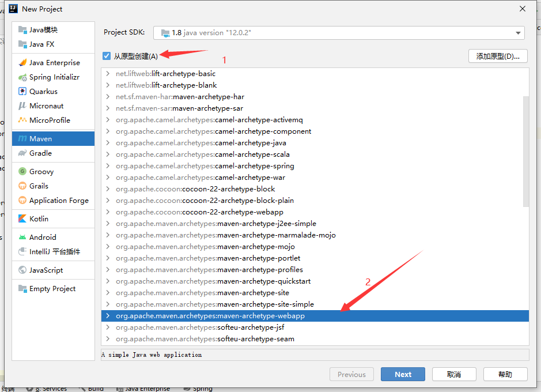Click the Kotlin K logo icon
This screenshot has width=541, height=392.
[x=22, y=219]
